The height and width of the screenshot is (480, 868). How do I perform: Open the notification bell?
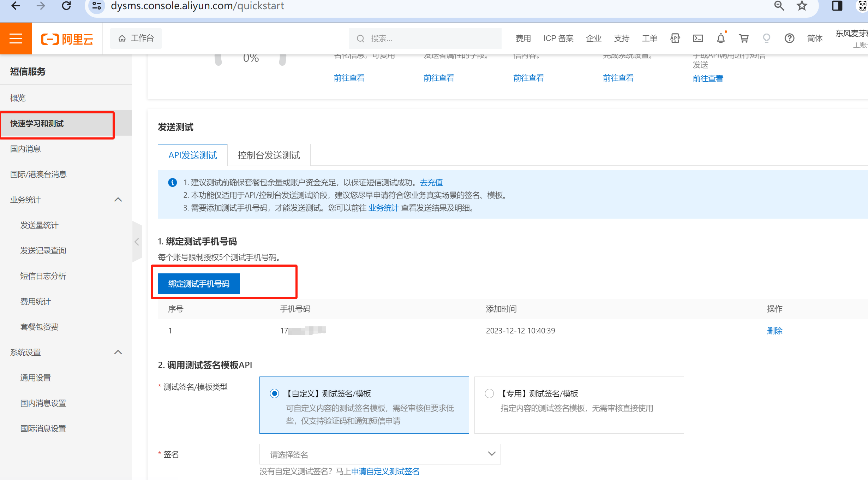(x=720, y=38)
